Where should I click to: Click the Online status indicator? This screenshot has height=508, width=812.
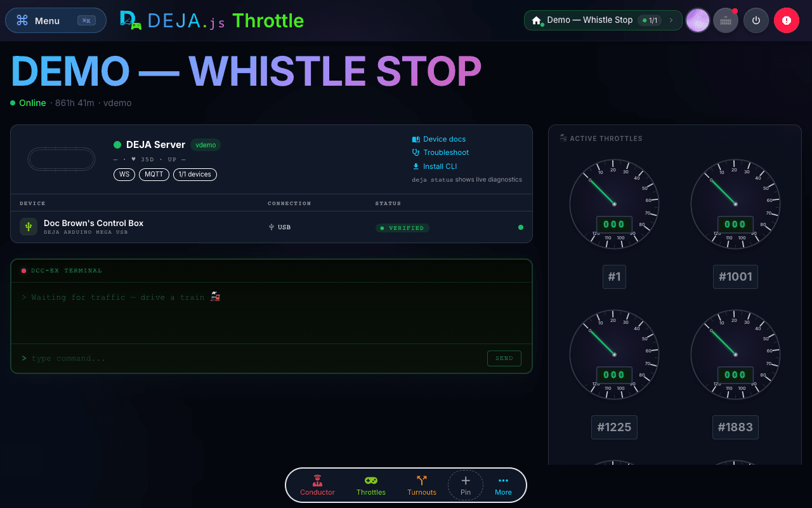pyautogui.click(x=28, y=103)
